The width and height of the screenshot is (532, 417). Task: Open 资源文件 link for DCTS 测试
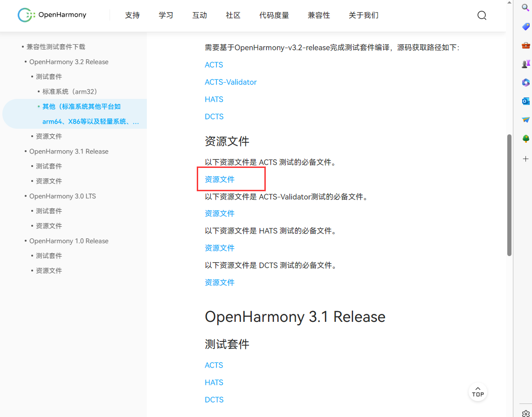click(x=220, y=283)
